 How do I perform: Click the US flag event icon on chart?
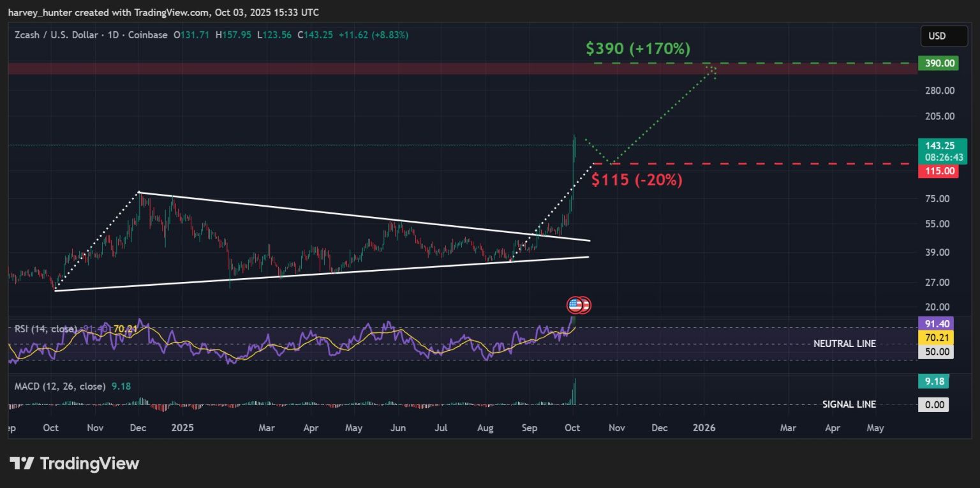(578, 305)
